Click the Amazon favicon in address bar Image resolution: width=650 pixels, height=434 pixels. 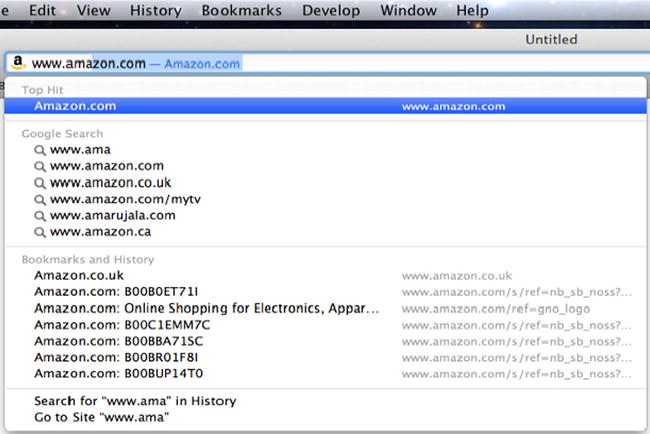click(18, 63)
